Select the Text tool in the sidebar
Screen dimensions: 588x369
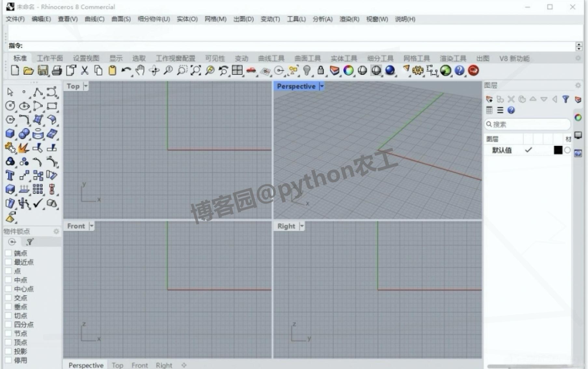[x=10, y=175]
